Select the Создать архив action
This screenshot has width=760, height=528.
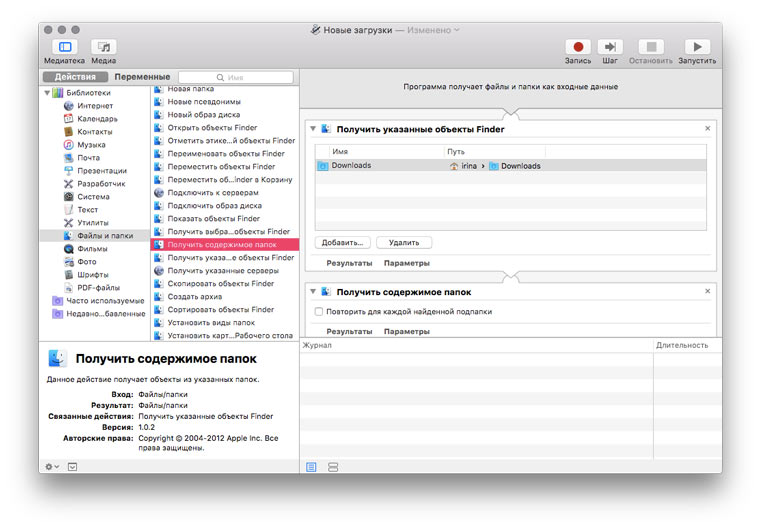point(225,297)
